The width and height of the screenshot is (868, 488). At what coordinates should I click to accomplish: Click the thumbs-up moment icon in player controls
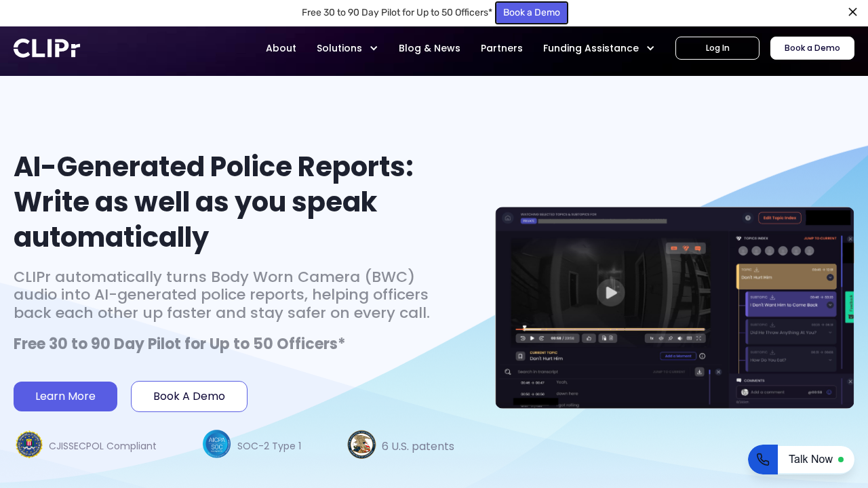coord(589,338)
